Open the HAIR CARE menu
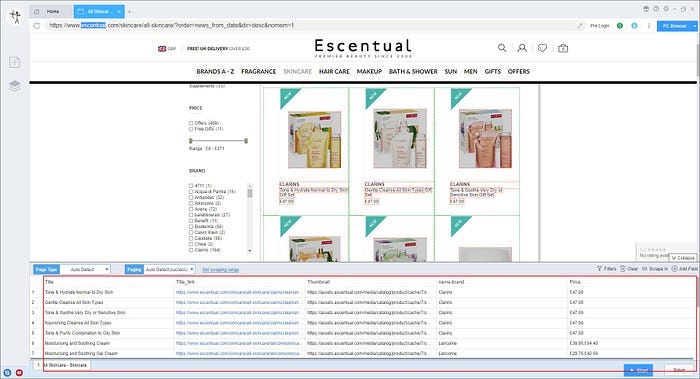The height and width of the screenshot is (379, 700). pos(334,71)
